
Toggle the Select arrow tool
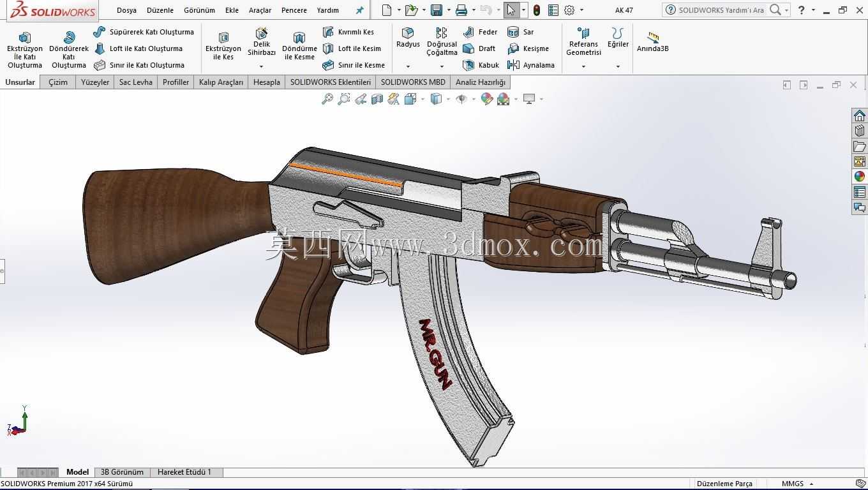511,10
